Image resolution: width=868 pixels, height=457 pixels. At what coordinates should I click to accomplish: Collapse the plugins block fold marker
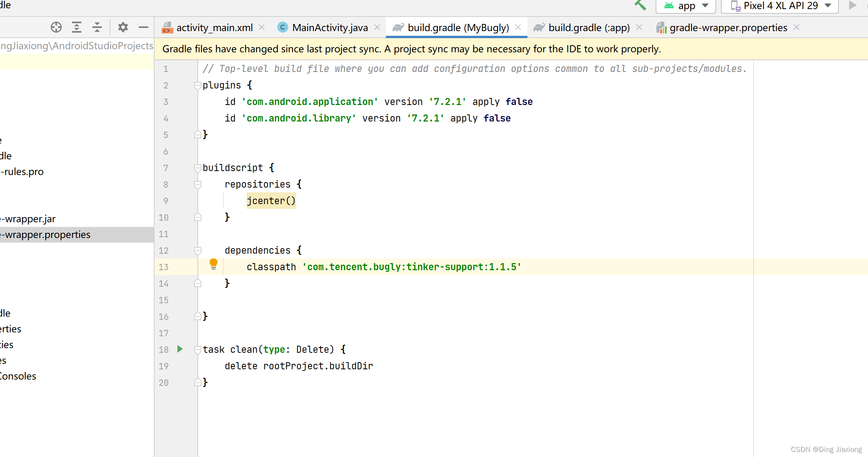[x=198, y=85]
